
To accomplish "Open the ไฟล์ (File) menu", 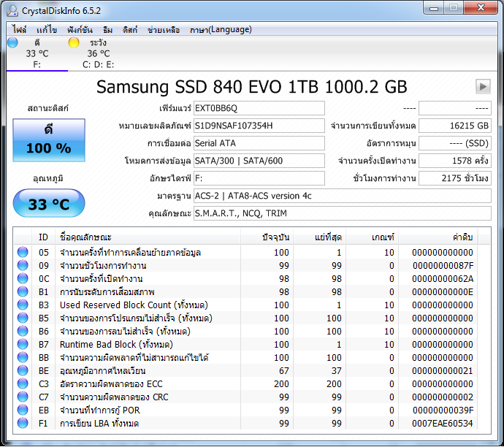I will click(x=19, y=30).
